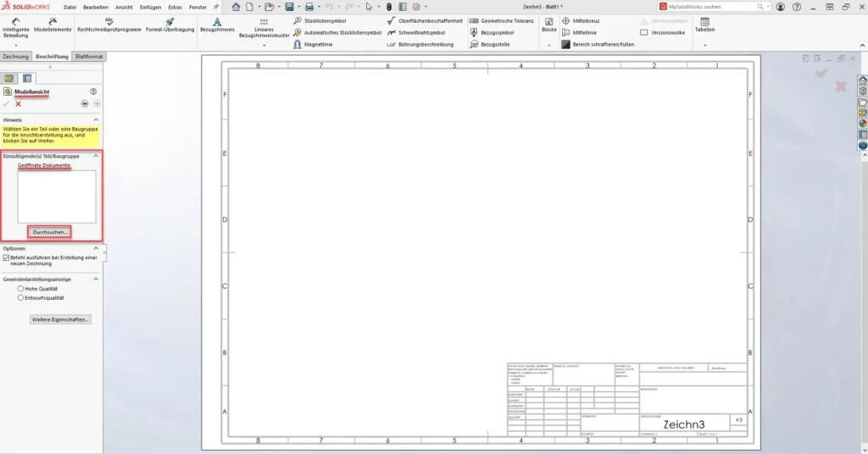The width and height of the screenshot is (868, 454).
Task: Select the Entwurfsqualität radio button
Action: [20, 298]
